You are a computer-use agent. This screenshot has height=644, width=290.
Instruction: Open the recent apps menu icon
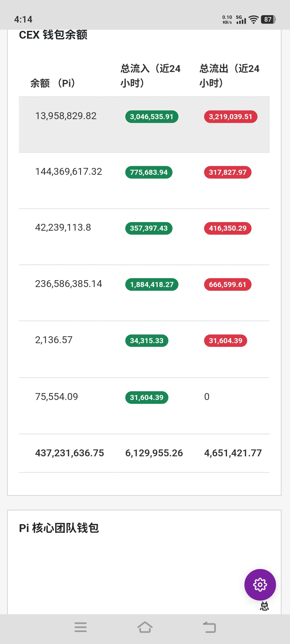(81, 627)
